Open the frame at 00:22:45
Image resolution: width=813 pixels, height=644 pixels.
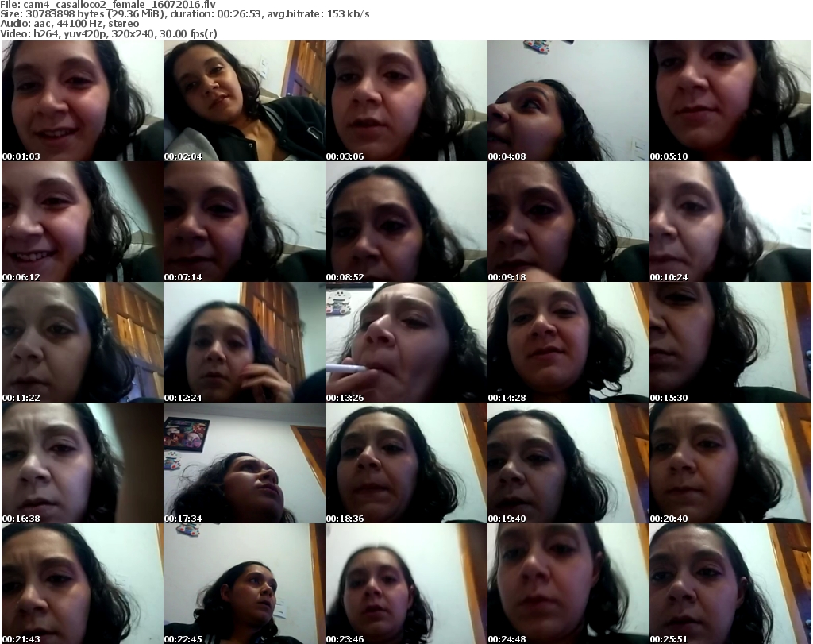(245, 584)
